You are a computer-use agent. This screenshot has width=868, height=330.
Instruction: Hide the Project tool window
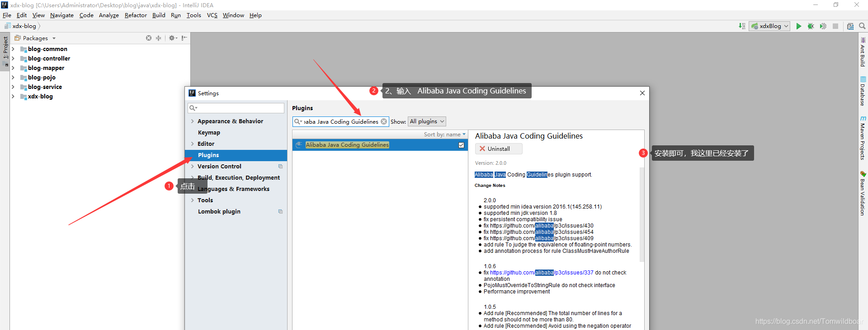(x=184, y=38)
